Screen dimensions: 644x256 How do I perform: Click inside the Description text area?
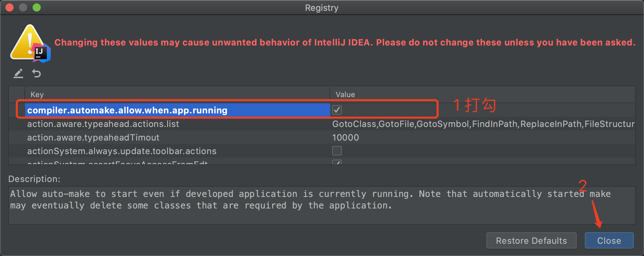coord(322,205)
